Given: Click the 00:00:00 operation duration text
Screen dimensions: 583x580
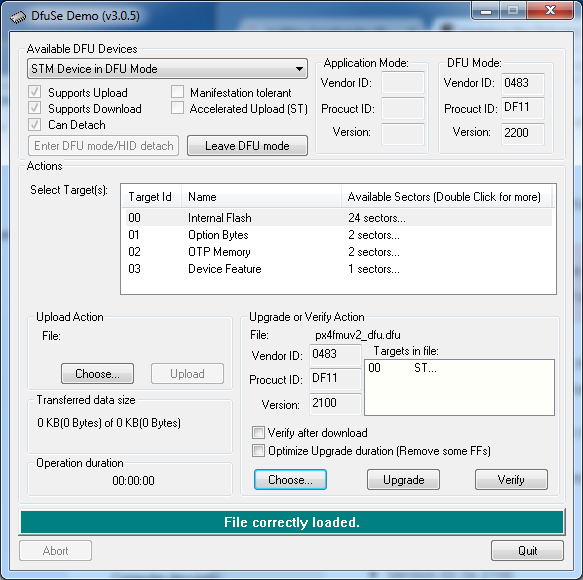Looking at the screenshot, I should point(133,481).
